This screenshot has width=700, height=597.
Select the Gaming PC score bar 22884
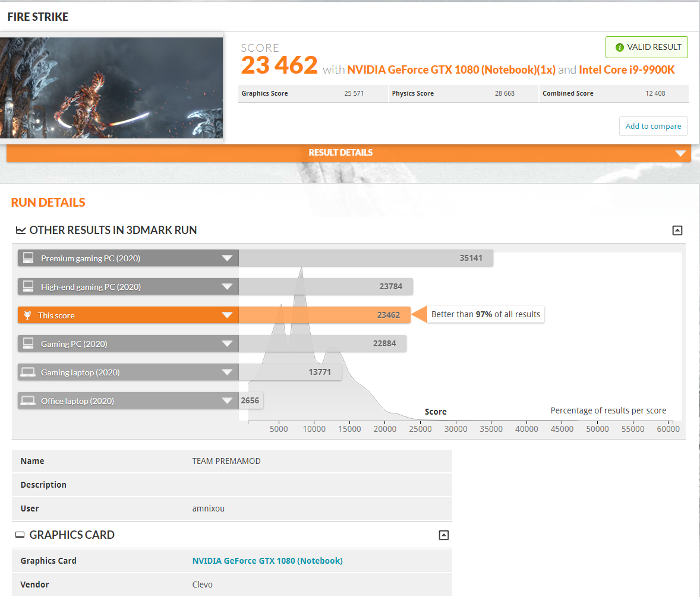click(322, 343)
